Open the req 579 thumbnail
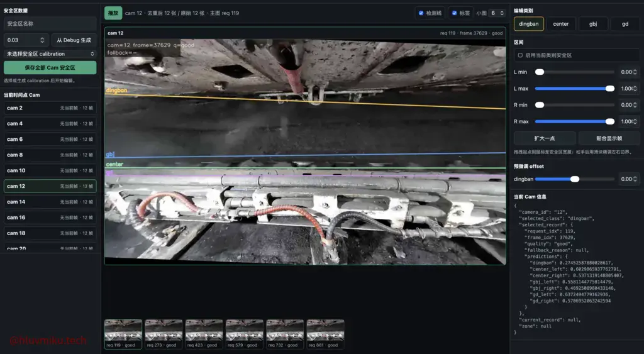Screen dimensions: 644x354 [x=245, y=335]
